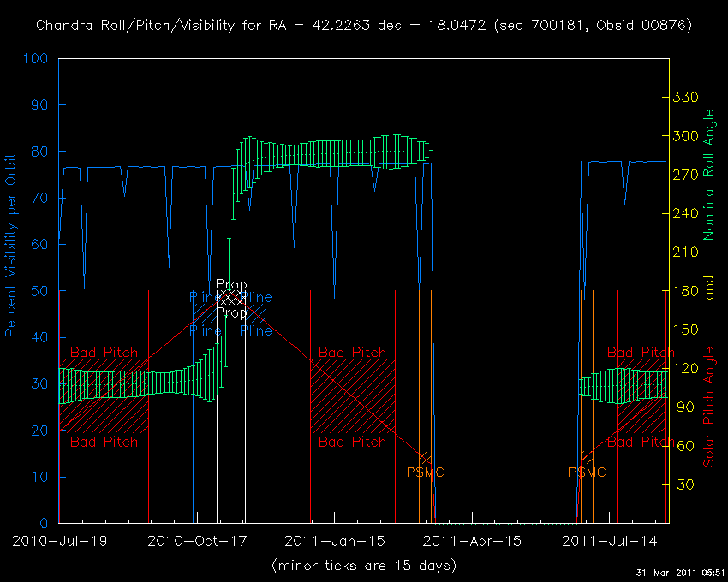Click the upper "Bad Pitch" label at far left
728x582 pixels.
tap(103, 352)
